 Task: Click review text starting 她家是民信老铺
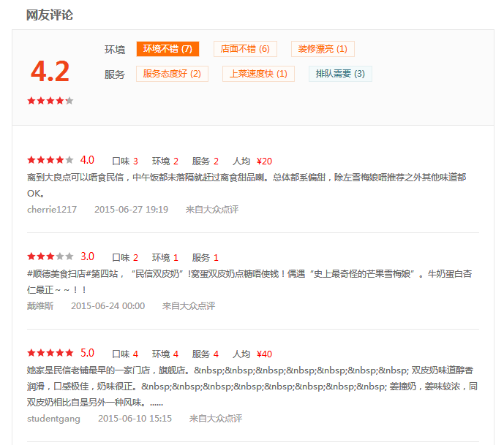tap(252, 387)
